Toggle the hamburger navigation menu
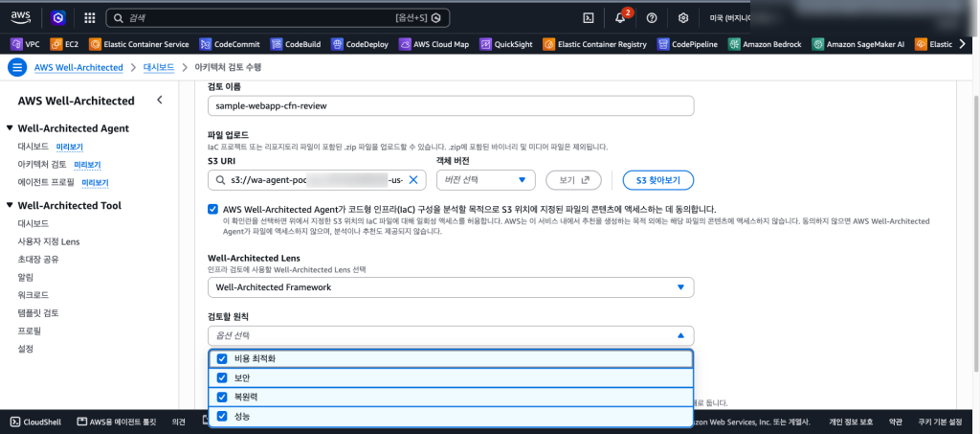 (x=17, y=67)
